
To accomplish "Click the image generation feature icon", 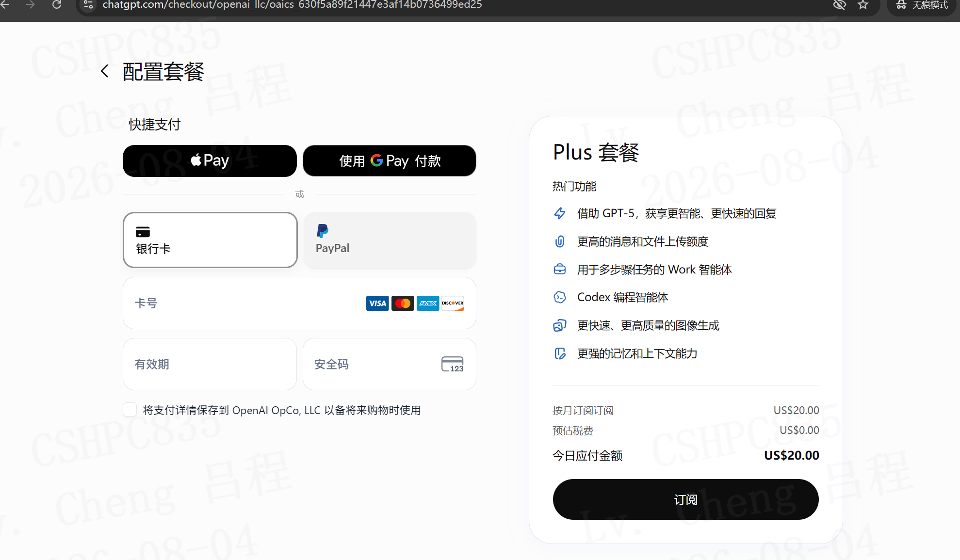I will coord(560,325).
